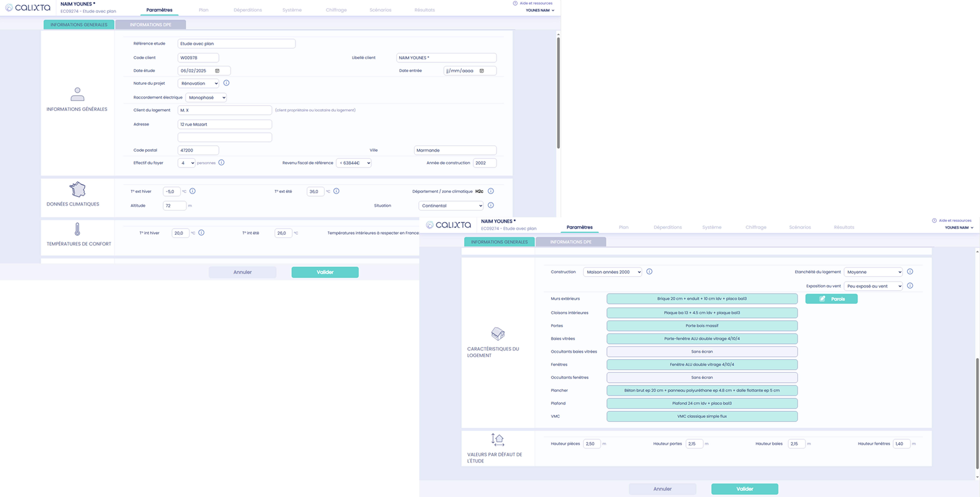Open the info icon beside Effectif du foyer

coord(221,163)
